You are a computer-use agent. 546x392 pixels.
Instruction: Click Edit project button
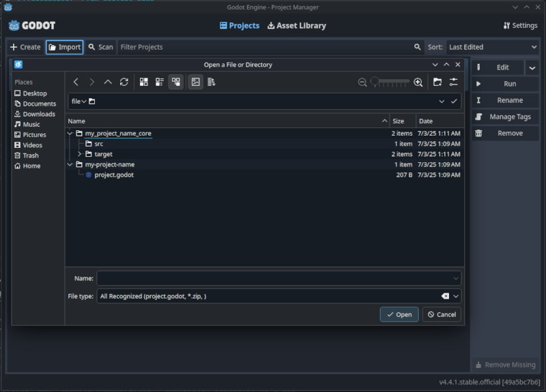[498, 67]
